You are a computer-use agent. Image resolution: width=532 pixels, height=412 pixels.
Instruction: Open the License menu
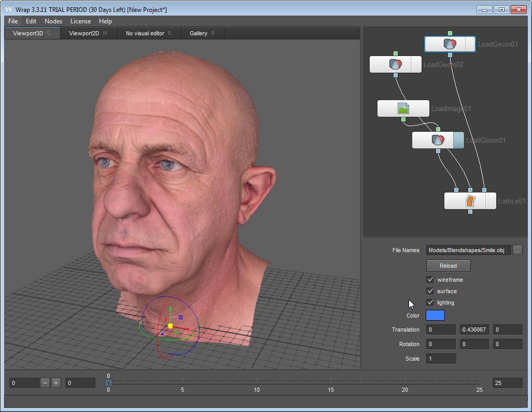click(80, 21)
